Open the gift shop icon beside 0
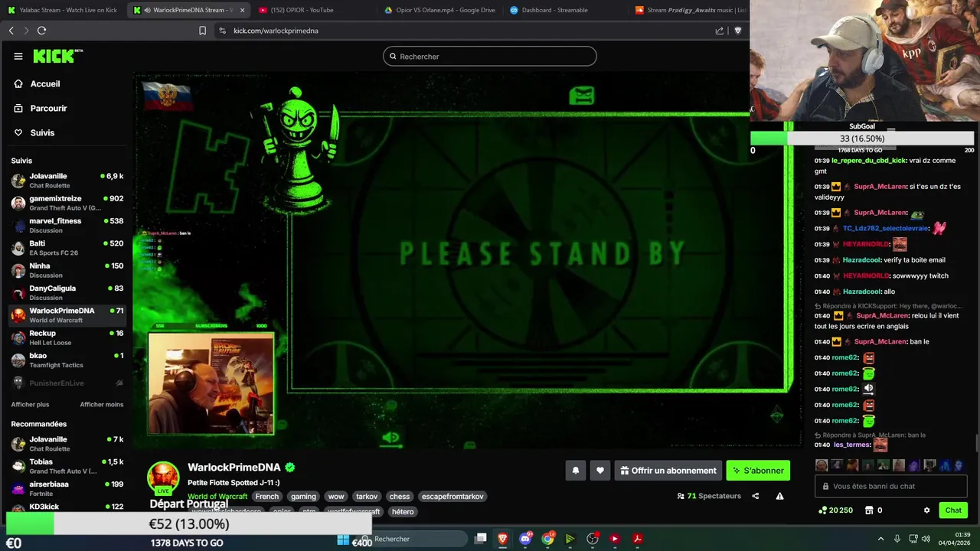Image resolution: width=980 pixels, height=551 pixels. pyautogui.click(x=869, y=510)
